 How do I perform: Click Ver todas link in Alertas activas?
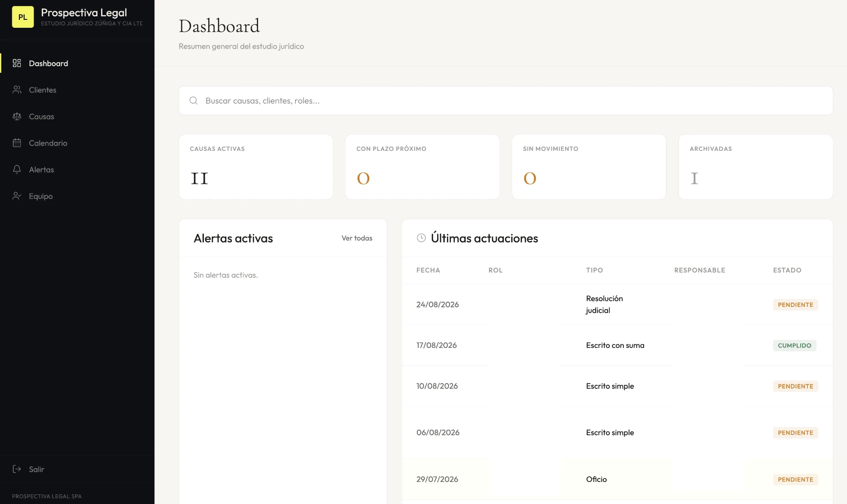357,238
